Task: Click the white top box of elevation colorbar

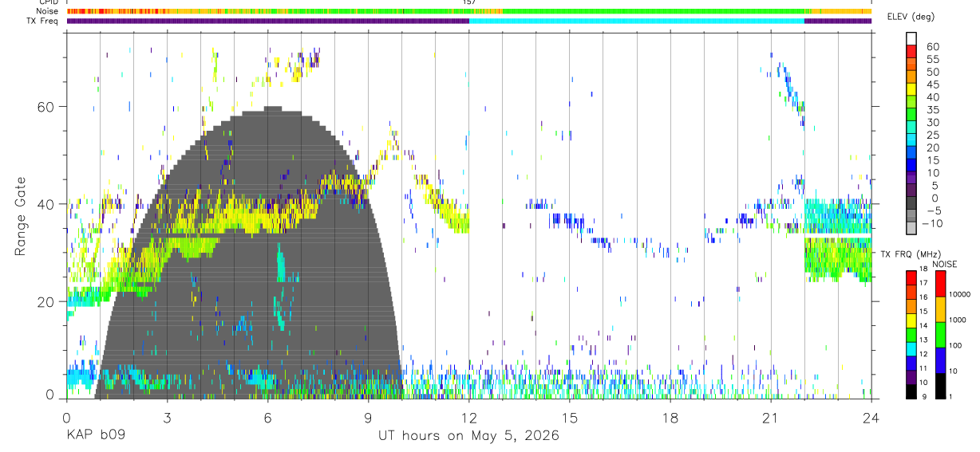Action: pyautogui.click(x=911, y=37)
